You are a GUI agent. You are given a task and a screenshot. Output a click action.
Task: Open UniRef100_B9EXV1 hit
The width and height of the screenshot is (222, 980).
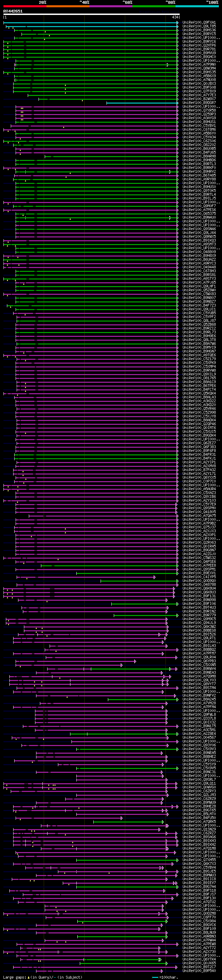tap(199, 573)
